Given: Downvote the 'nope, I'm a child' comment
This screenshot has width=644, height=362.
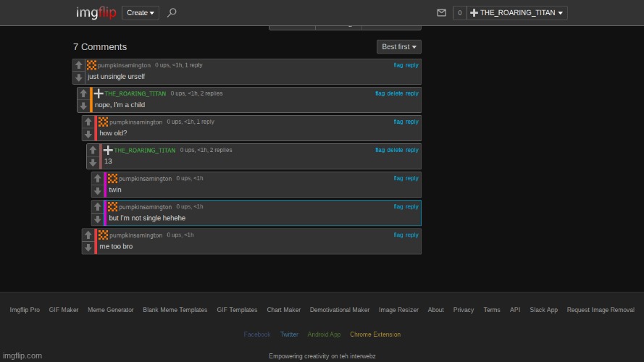Looking at the screenshot, I should tap(83, 106).
